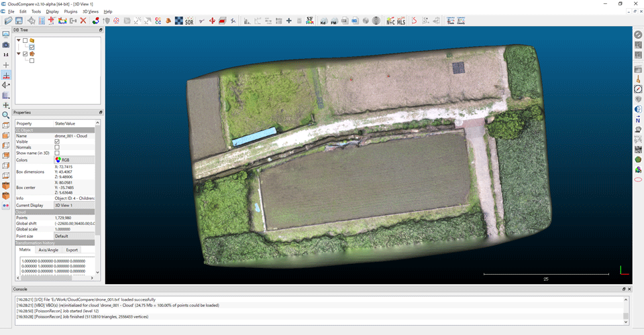
Task: Open the Point size Default dropdown
Action: [74, 237]
